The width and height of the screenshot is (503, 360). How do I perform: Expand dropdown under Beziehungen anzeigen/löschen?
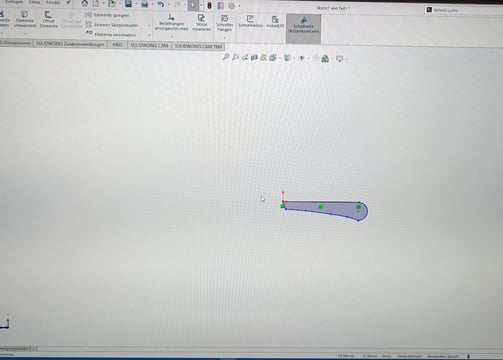172,36
